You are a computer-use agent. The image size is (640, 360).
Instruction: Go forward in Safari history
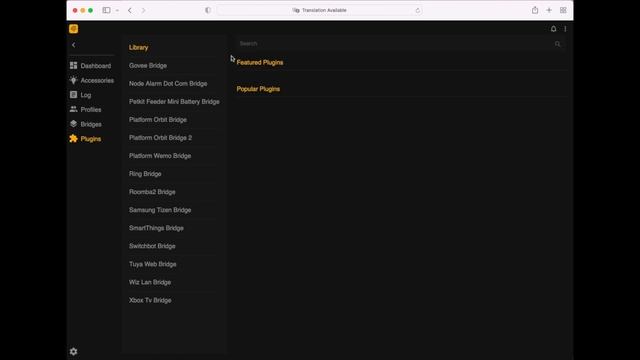(x=143, y=10)
